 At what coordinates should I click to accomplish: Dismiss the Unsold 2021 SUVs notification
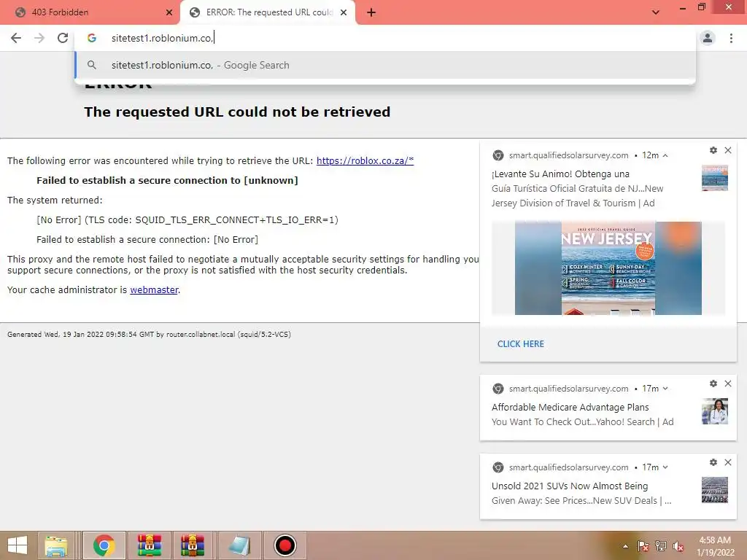[x=728, y=462]
